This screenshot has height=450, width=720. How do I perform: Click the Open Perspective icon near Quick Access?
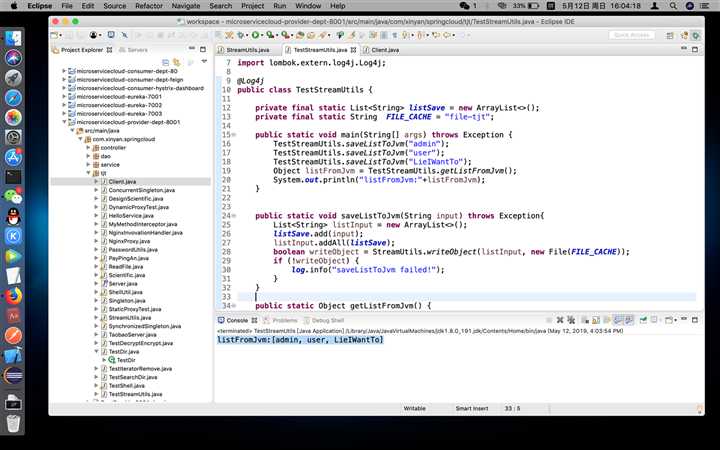point(670,35)
